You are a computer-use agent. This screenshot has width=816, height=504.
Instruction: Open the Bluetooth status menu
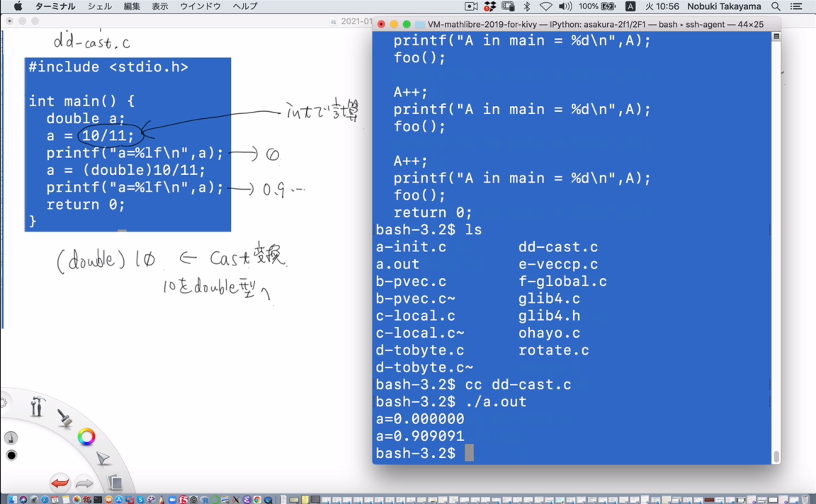pos(527,6)
